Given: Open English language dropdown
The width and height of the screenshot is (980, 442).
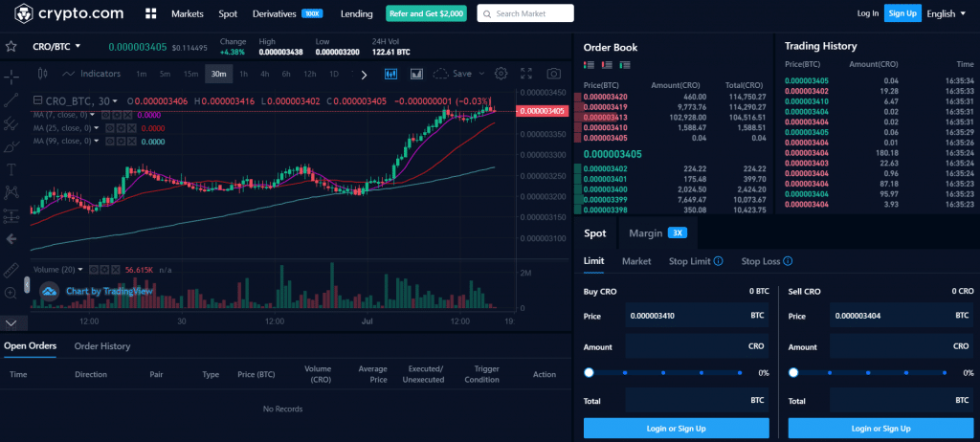Looking at the screenshot, I should coord(946,13).
